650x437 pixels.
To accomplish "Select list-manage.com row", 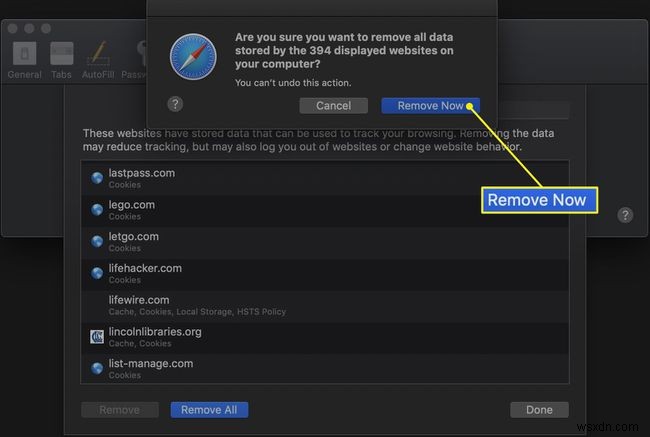I will click(x=325, y=369).
